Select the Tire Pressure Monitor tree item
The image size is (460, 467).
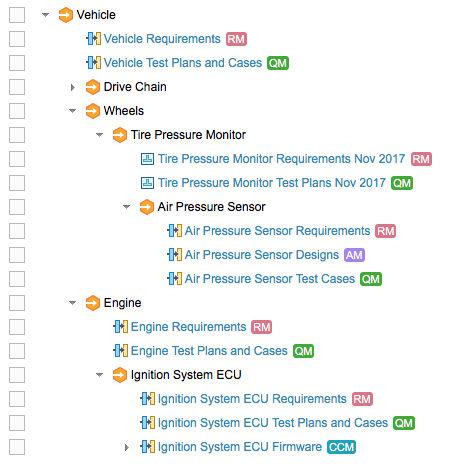188,135
